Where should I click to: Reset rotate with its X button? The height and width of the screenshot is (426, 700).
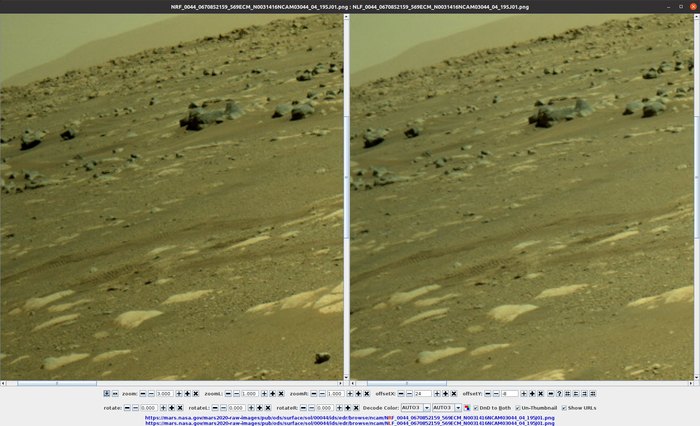[x=180, y=408]
